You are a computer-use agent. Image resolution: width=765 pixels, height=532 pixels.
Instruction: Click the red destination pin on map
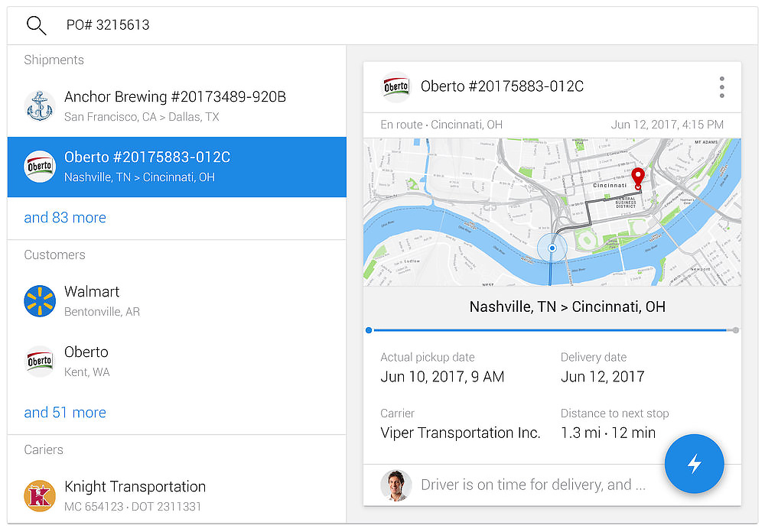(x=638, y=179)
